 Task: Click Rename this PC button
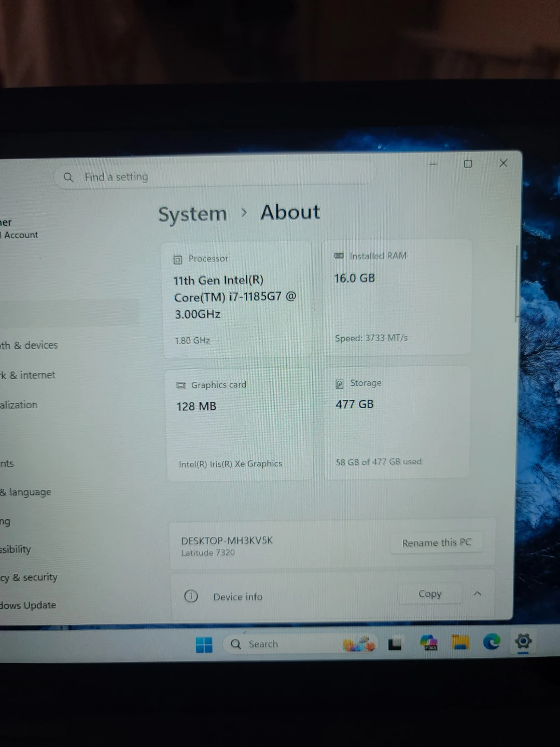click(437, 543)
